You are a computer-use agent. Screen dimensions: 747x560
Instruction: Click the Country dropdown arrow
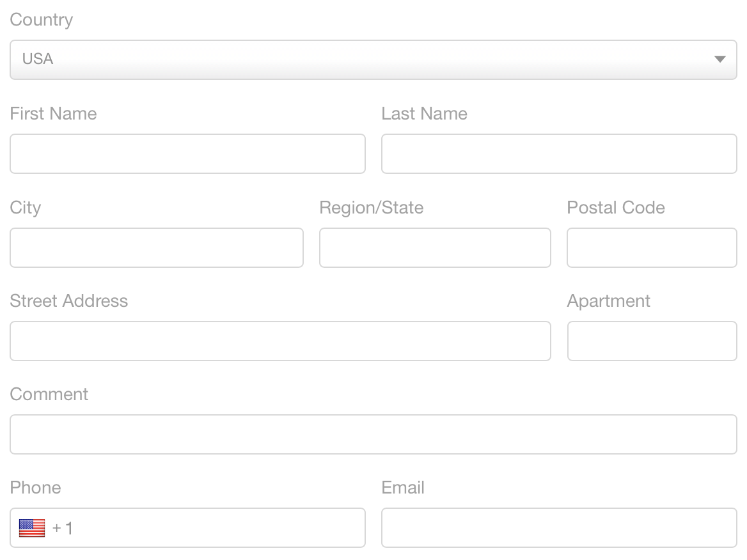pyautogui.click(x=719, y=59)
